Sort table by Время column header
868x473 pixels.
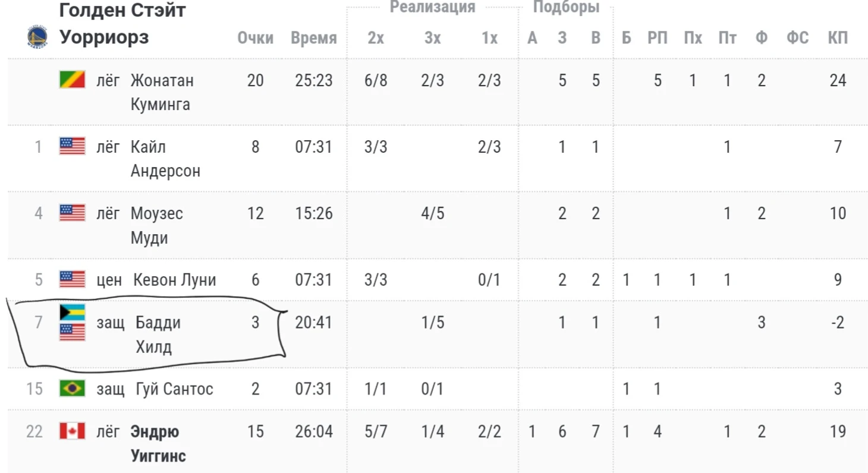pos(314,38)
